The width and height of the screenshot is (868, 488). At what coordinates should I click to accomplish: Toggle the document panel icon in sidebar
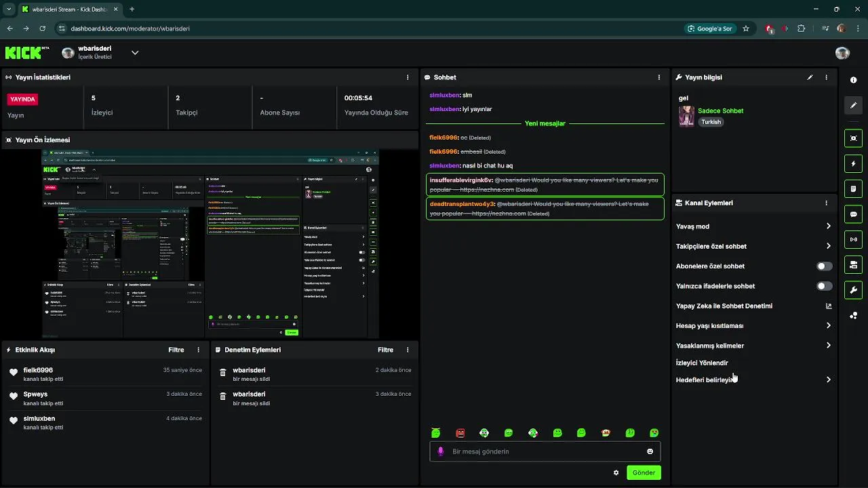853,188
